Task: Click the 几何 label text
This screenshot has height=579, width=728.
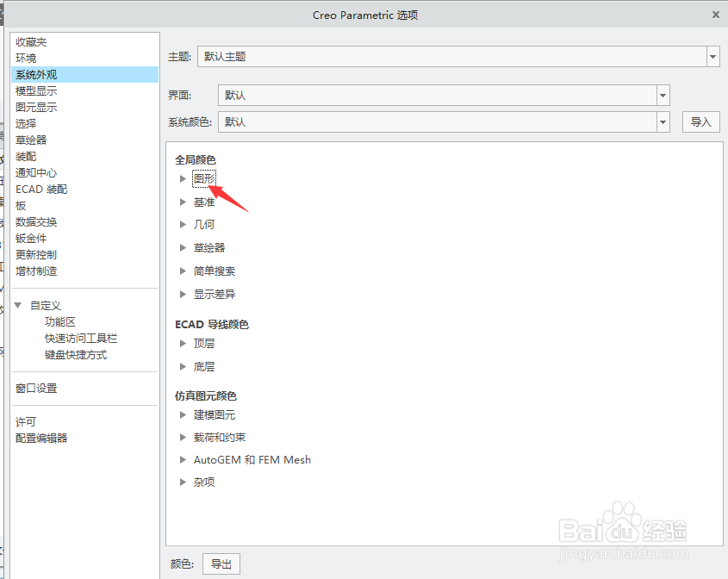Action: tap(204, 225)
